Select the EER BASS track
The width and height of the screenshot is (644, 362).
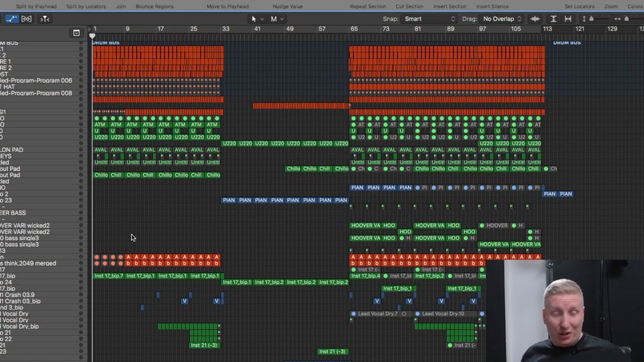coord(13,213)
